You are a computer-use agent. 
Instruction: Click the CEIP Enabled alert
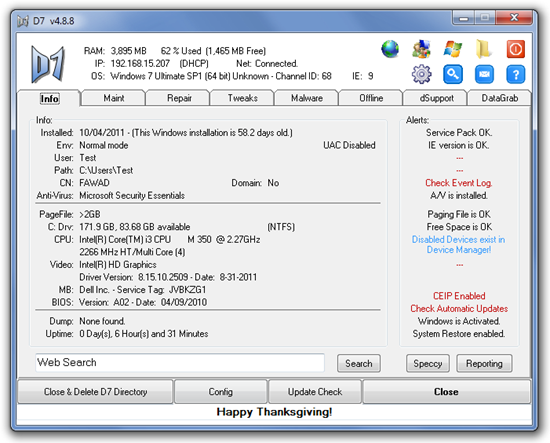click(x=459, y=296)
